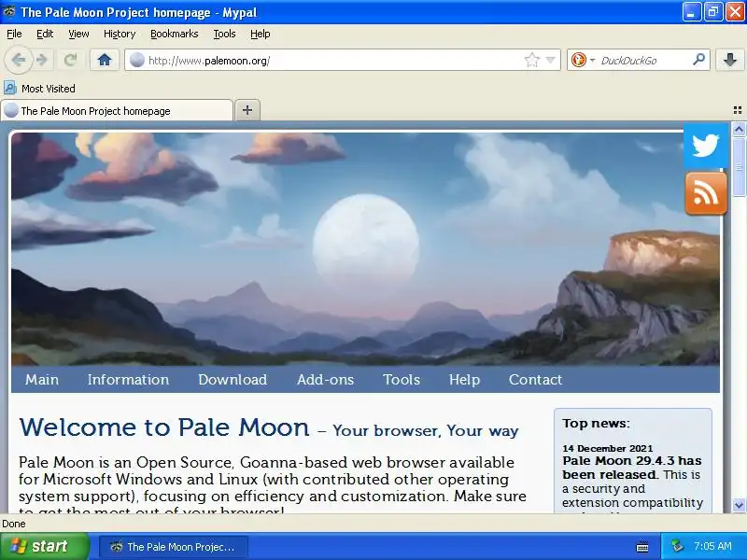This screenshot has width=747, height=560.
Task: Reload the page with the refresh icon
Action: click(71, 60)
